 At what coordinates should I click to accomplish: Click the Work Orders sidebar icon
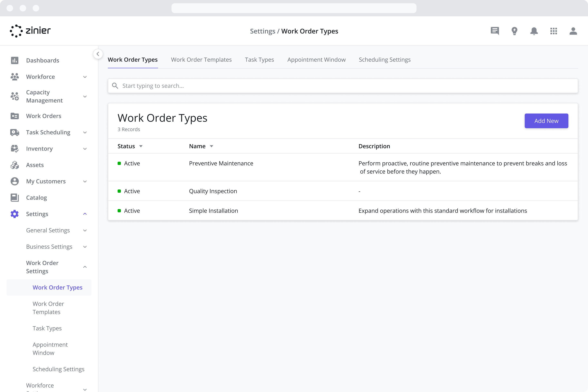[x=14, y=116]
